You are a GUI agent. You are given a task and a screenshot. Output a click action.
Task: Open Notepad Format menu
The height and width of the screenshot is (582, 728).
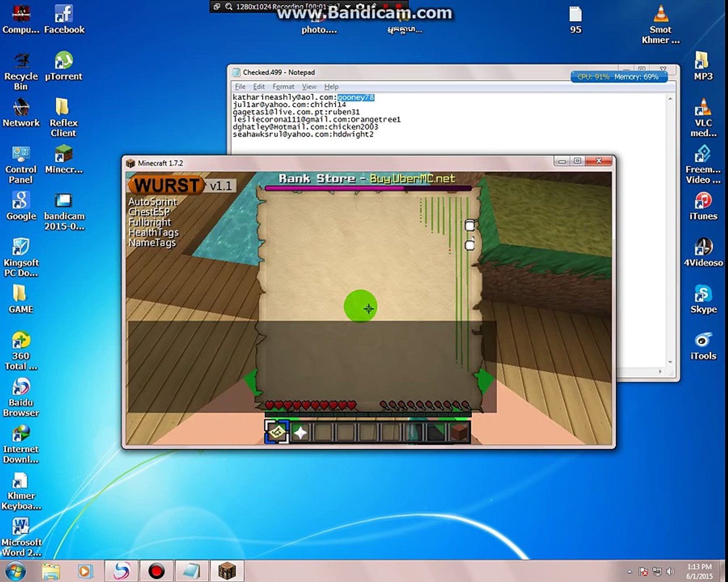coord(283,87)
